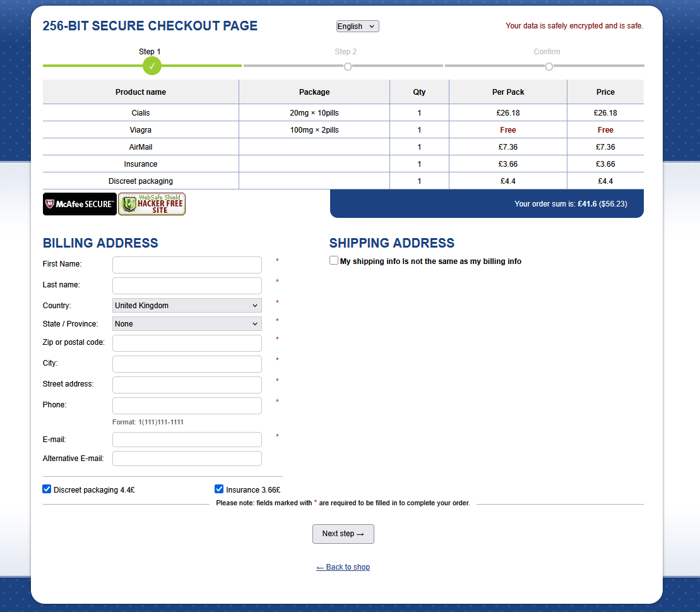This screenshot has height=612, width=700.
Task: Tick the shipping info differs from billing checkbox
Action: (334, 260)
